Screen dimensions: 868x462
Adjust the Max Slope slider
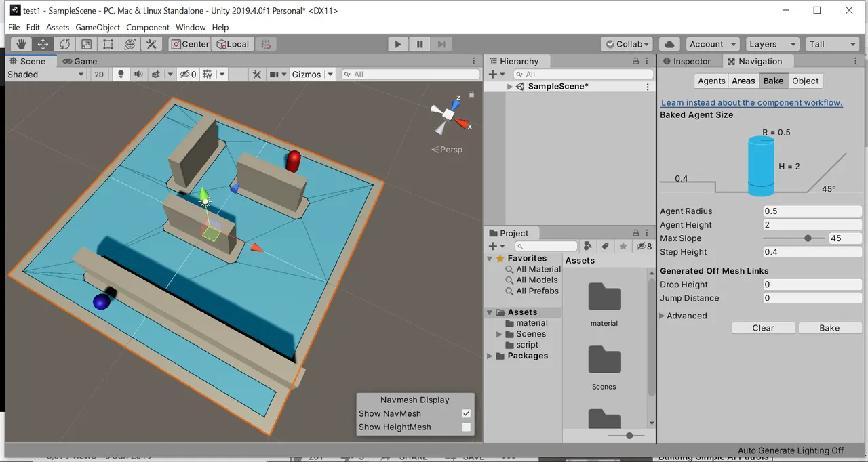(793, 238)
